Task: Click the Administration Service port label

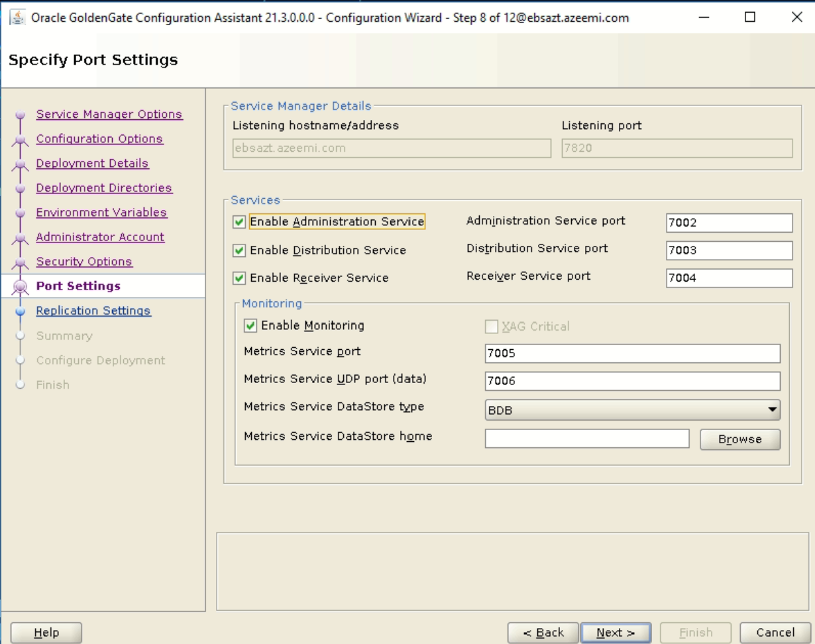Action: [x=546, y=221]
